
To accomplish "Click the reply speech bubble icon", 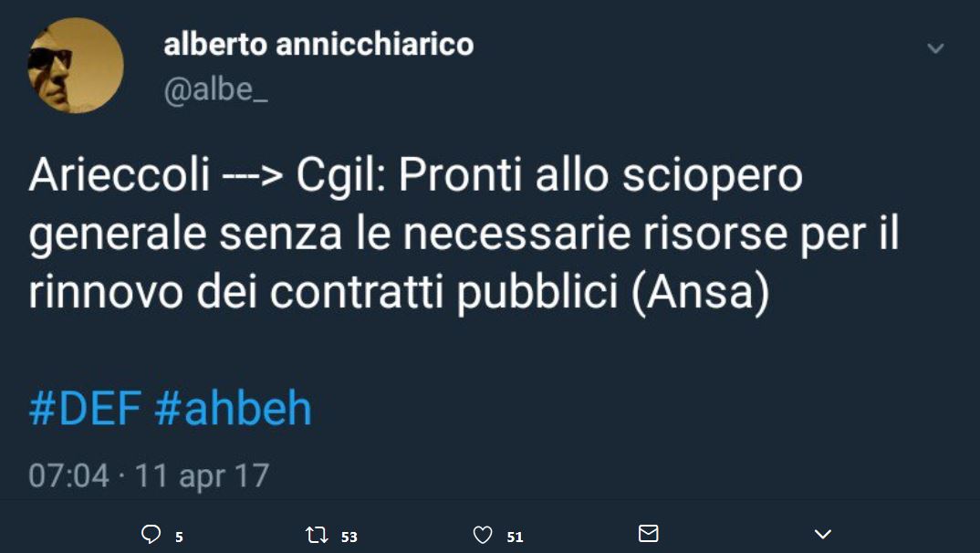I will coord(151,535).
